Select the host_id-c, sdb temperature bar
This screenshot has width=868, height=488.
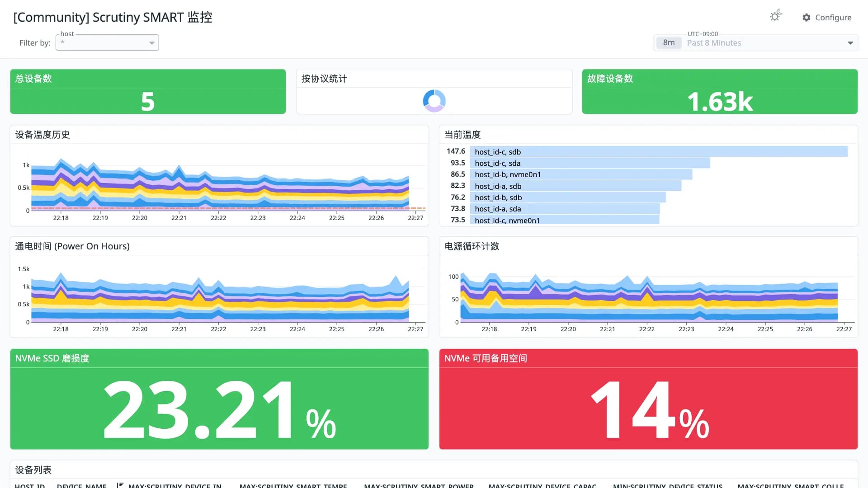click(x=659, y=152)
